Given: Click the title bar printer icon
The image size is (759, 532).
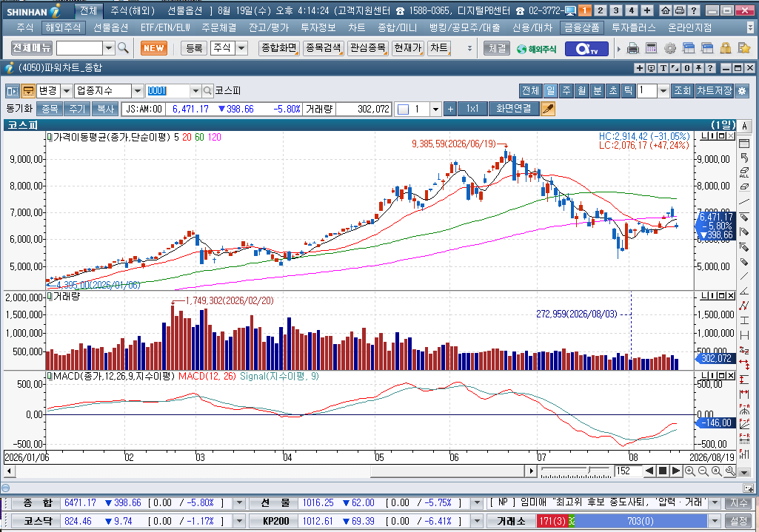Looking at the screenshot, I should (679, 10).
